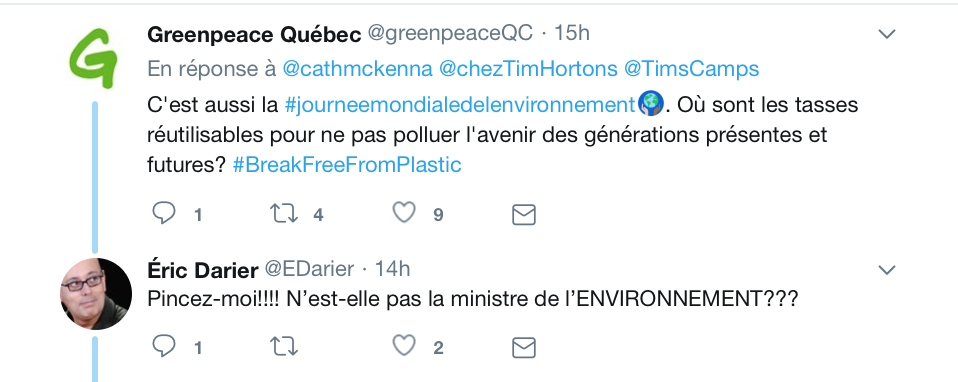Send Greenpeace Québec tweet via direct message
Image resolution: width=958 pixels, height=382 pixels.
pos(524,215)
